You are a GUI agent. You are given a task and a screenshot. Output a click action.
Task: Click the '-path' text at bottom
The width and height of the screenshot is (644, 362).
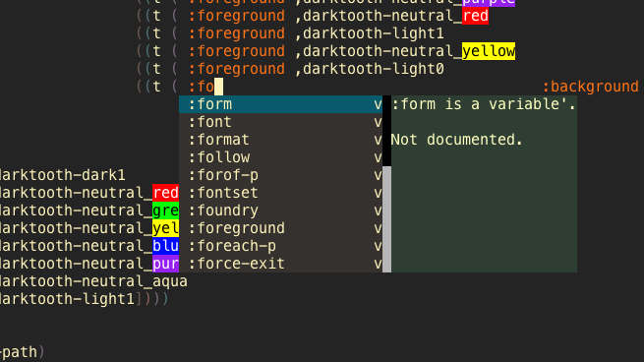click(19, 352)
